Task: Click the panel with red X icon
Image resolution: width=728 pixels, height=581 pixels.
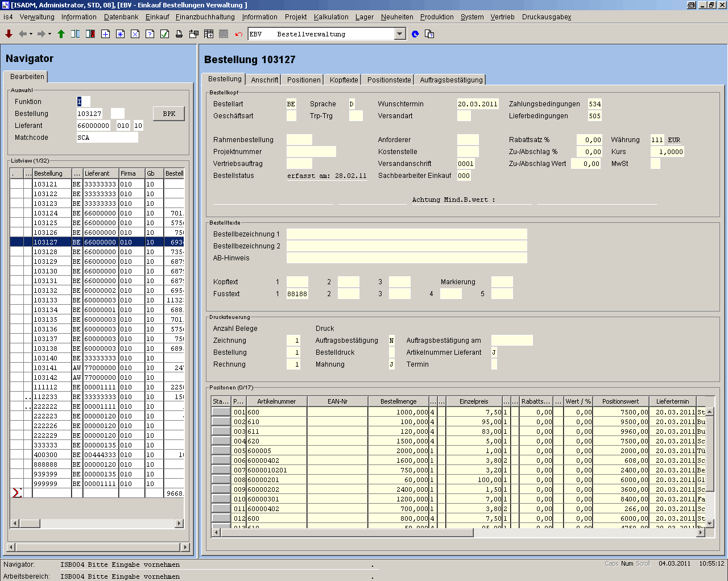Action: 90,34
